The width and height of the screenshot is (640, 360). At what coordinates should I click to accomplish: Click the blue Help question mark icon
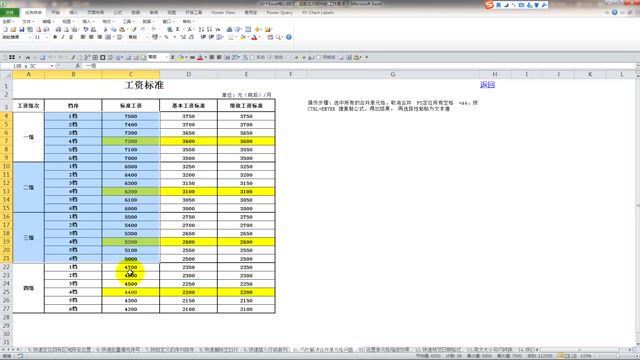[x=289, y=37]
